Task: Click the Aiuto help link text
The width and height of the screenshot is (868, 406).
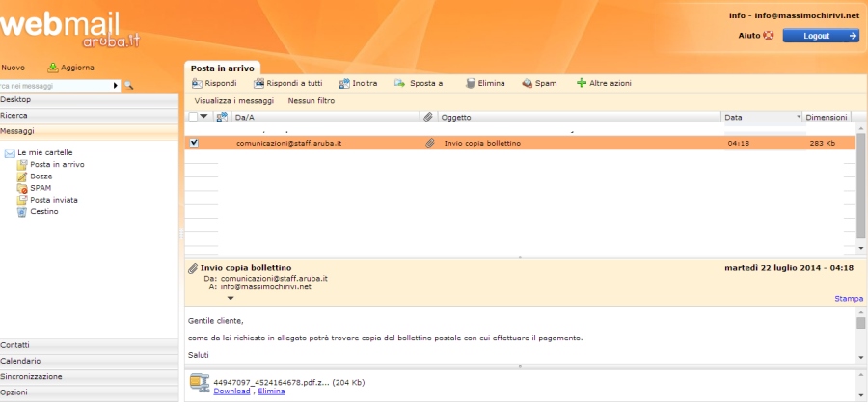Action: pos(749,36)
